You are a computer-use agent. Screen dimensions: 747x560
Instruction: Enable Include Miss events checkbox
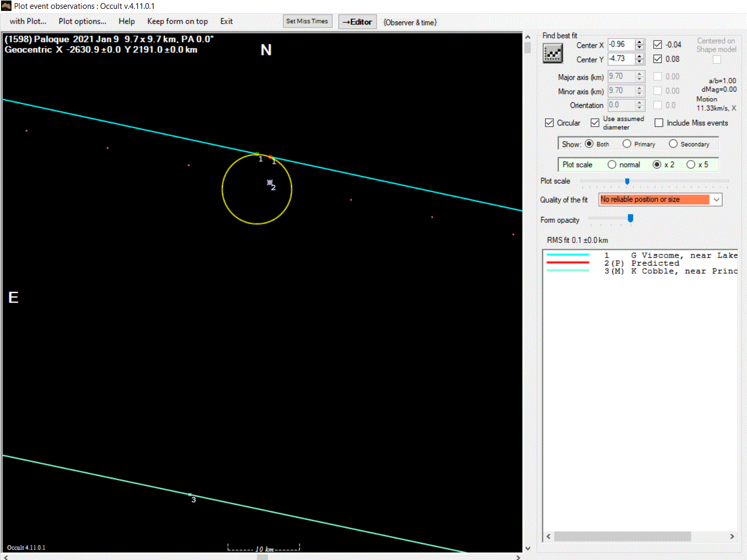click(x=659, y=123)
